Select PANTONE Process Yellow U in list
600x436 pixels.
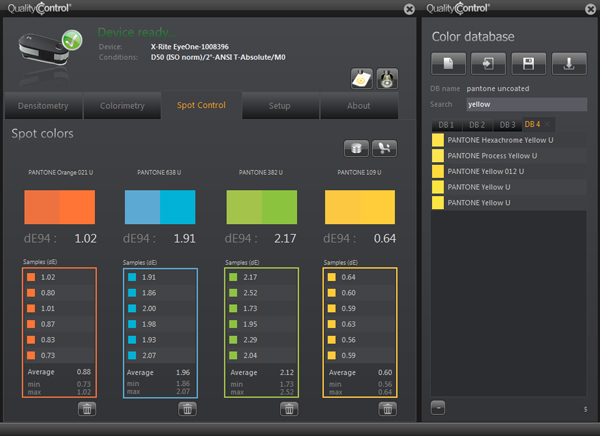point(509,156)
